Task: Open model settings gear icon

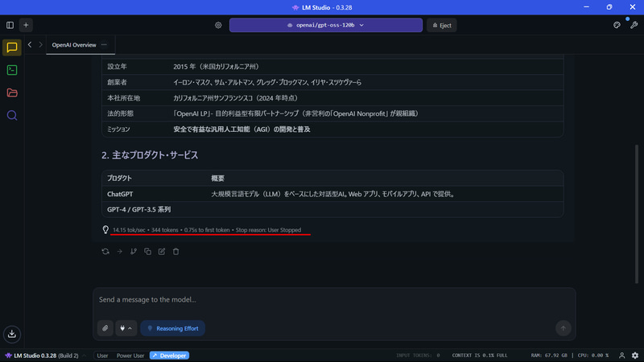Action: [x=218, y=25]
